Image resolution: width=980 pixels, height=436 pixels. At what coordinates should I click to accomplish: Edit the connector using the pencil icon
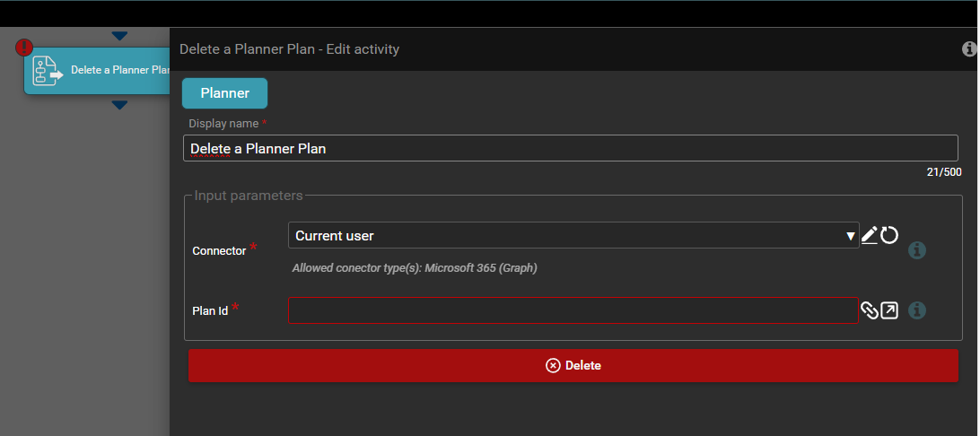(870, 235)
